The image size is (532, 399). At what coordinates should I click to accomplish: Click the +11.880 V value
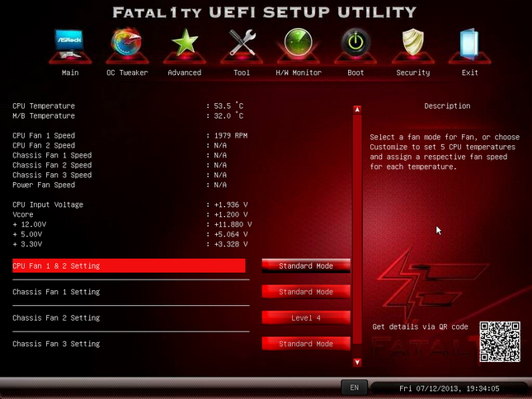pos(233,224)
